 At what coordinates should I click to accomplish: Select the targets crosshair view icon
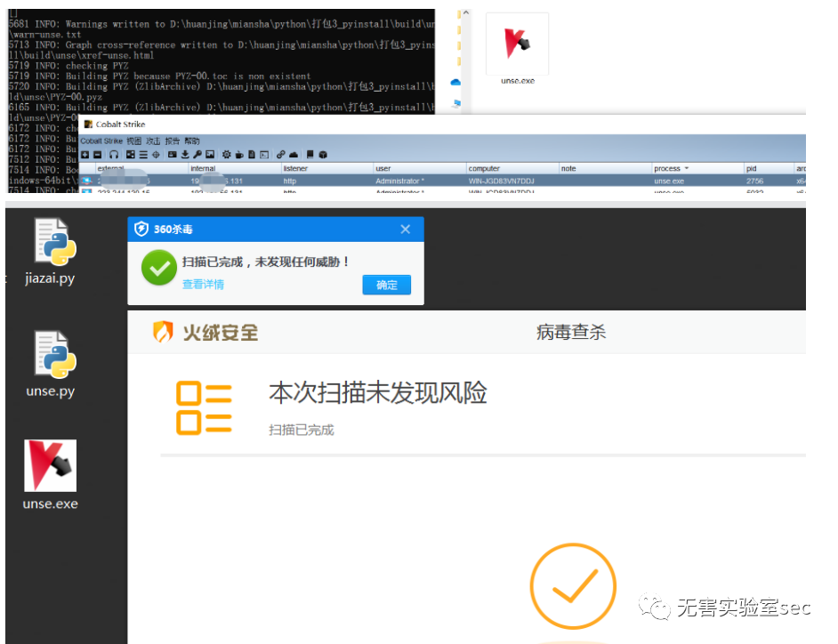tap(156, 155)
